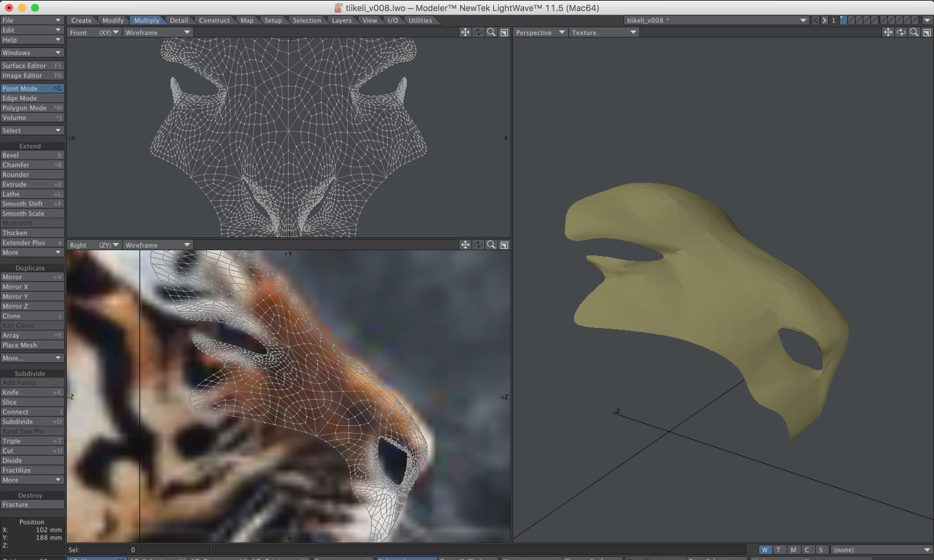Screen dimensions: 934x560
Task: Activate the Knife tool
Action: coord(32,392)
